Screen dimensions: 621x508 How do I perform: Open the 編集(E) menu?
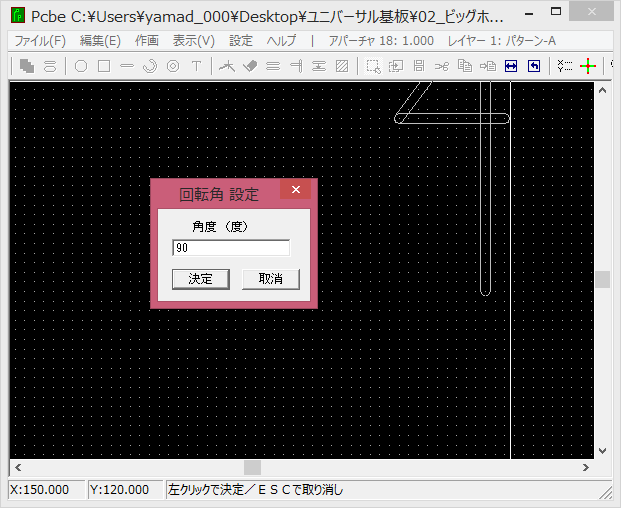(x=100, y=41)
